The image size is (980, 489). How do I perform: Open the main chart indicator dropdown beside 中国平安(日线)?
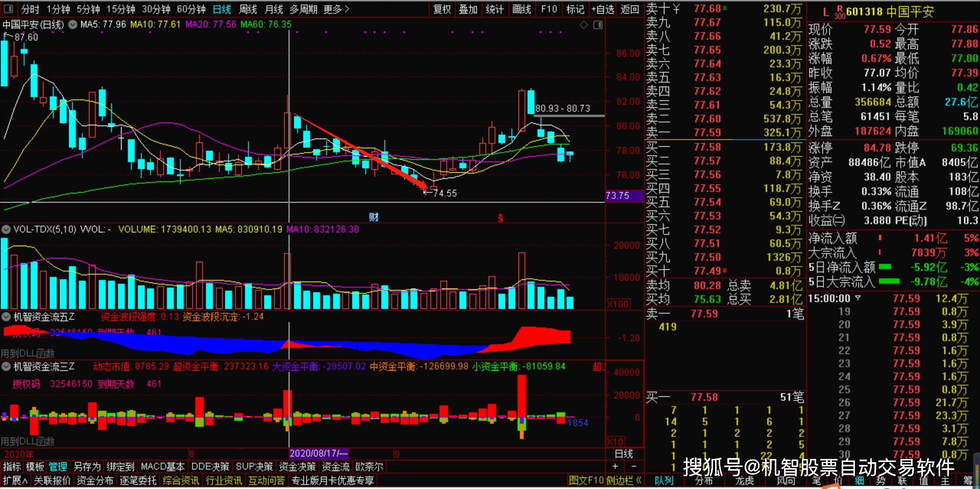tap(72, 24)
